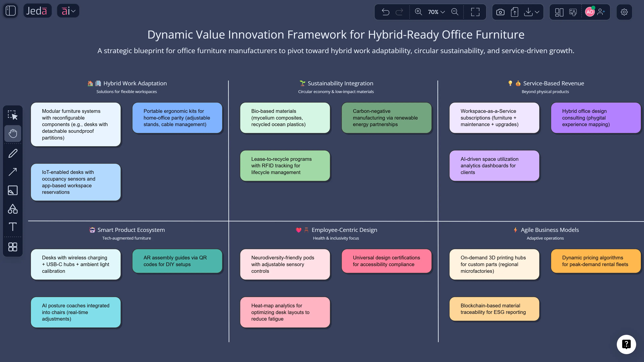Image resolution: width=644 pixels, height=362 pixels.
Task: Click the Jeda logo menu
Action: (37, 11)
